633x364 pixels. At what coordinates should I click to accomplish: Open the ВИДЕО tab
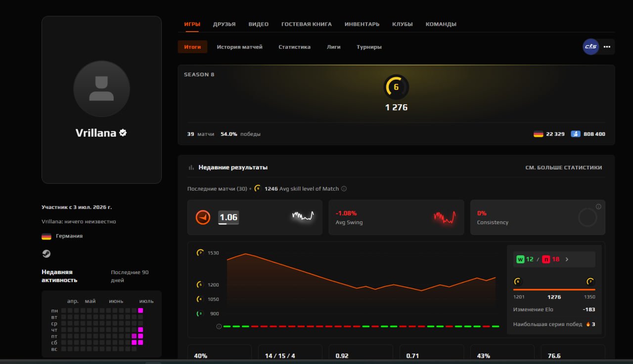click(x=258, y=24)
